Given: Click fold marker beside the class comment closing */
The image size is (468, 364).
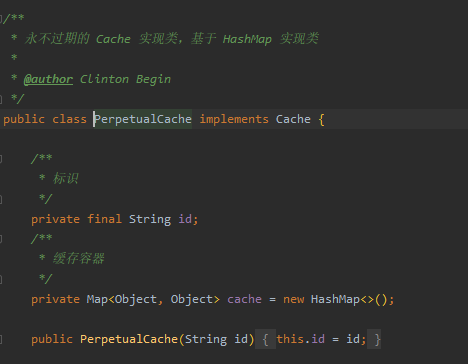Looking at the screenshot, I should pos(1,99).
